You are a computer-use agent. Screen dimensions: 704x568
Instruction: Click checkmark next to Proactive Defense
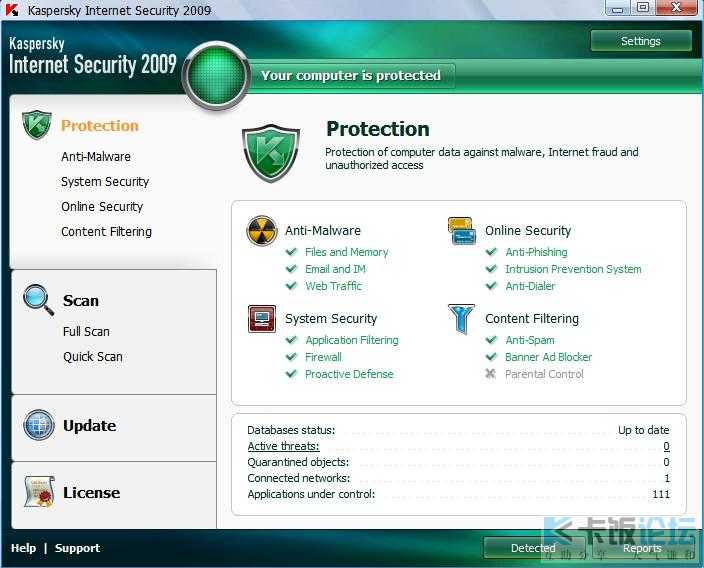291,374
